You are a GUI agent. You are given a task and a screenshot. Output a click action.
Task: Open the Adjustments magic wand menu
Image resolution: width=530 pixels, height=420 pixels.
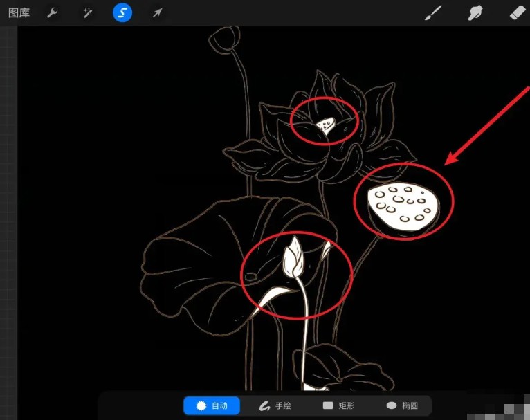pyautogui.click(x=87, y=12)
